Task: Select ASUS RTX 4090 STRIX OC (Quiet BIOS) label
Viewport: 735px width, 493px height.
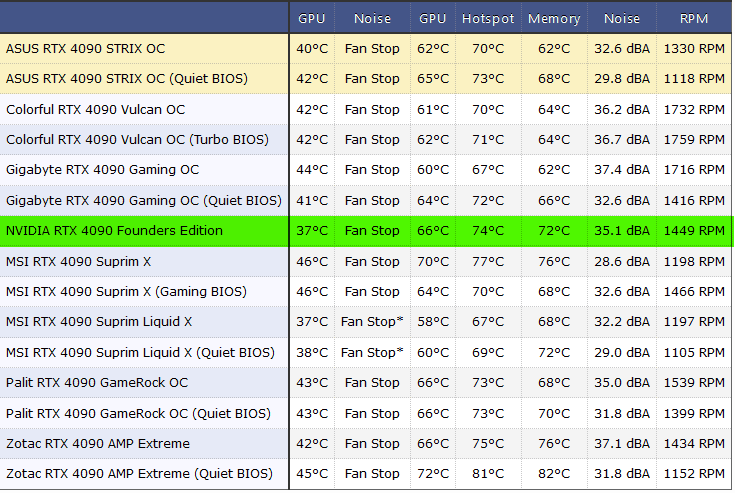Action: [x=127, y=79]
